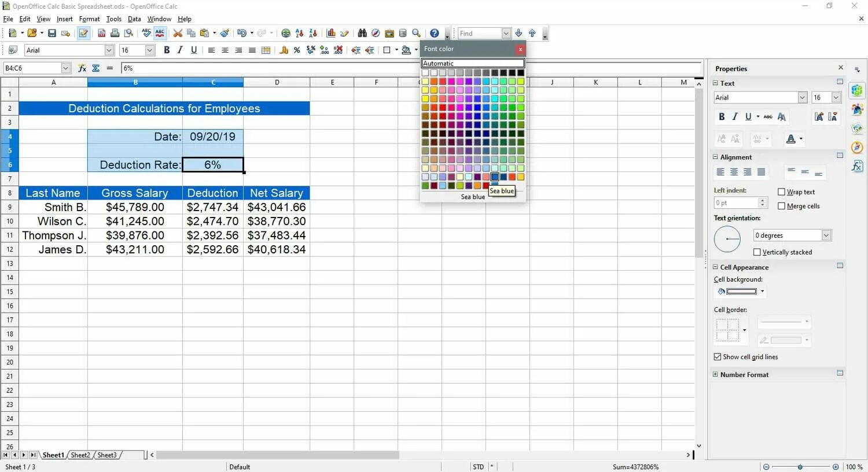Close the Properties sidebar panel
Image resolution: width=868 pixels, height=472 pixels.
point(841,68)
